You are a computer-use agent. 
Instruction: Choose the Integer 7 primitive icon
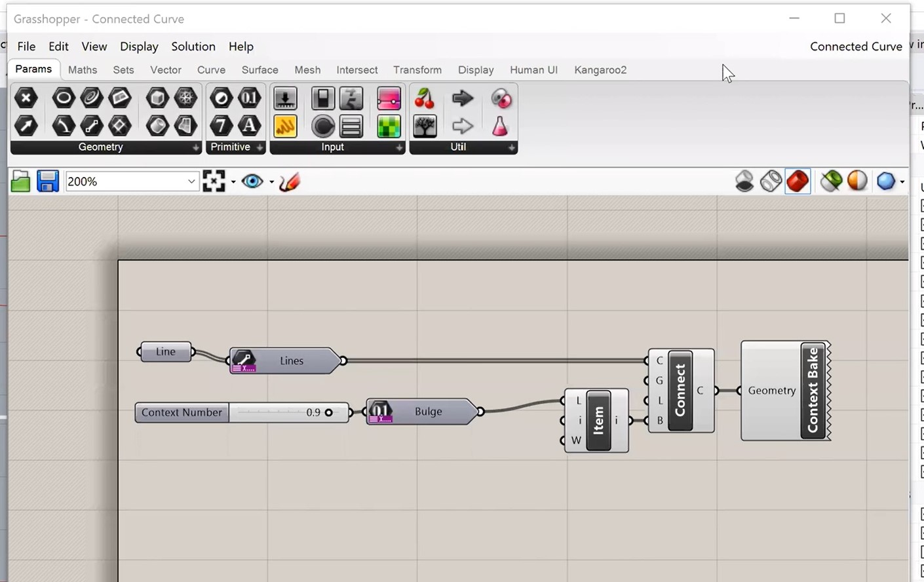[221, 125]
